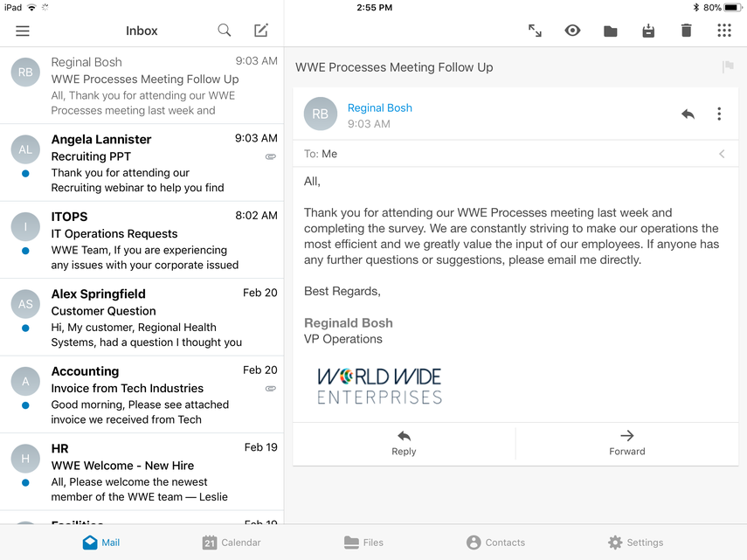Viewport: 747px width, 560px height.
Task: Open the hamburger navigation menu
Action: point(23,31)
